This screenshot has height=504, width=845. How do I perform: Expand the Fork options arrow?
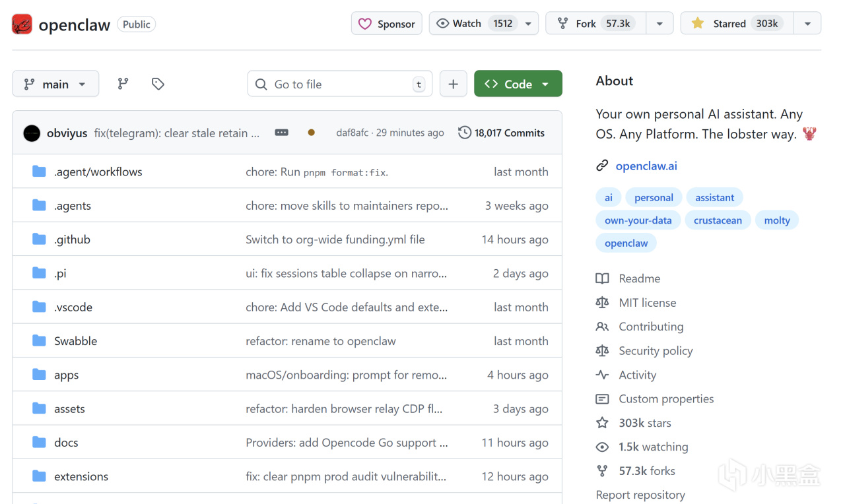(659, 24)
